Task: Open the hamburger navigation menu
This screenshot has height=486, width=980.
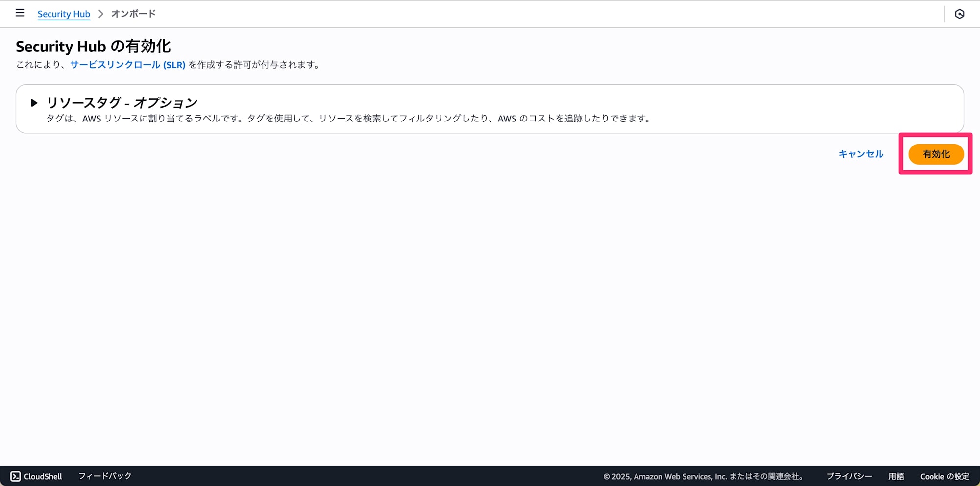Action: (20, 13)
